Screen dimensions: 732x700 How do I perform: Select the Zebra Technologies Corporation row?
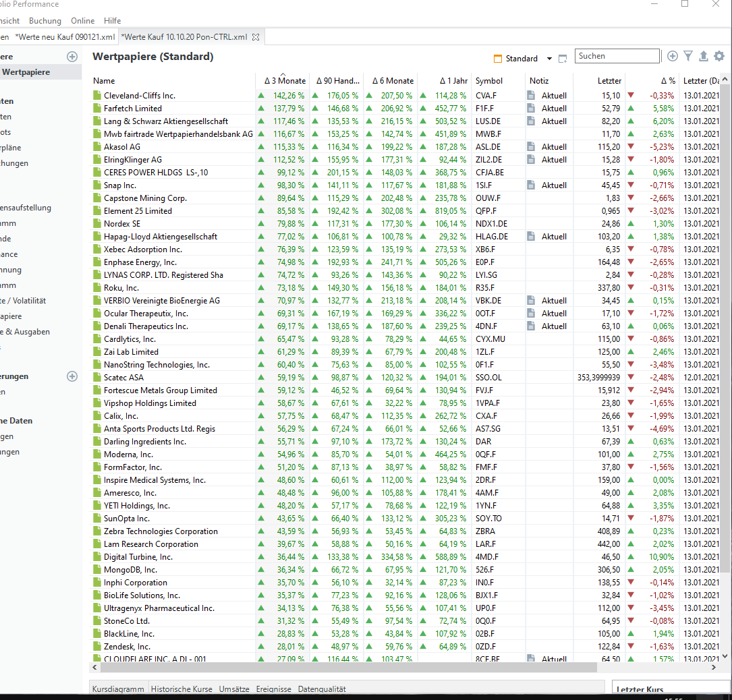pyautogui.click(x=405, y=531)
